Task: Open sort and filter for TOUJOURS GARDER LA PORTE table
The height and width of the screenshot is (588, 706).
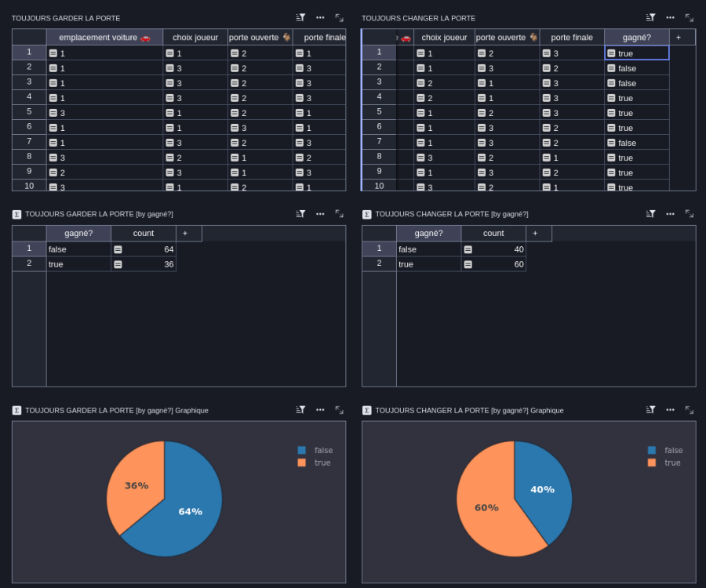Action: (300, 17)
